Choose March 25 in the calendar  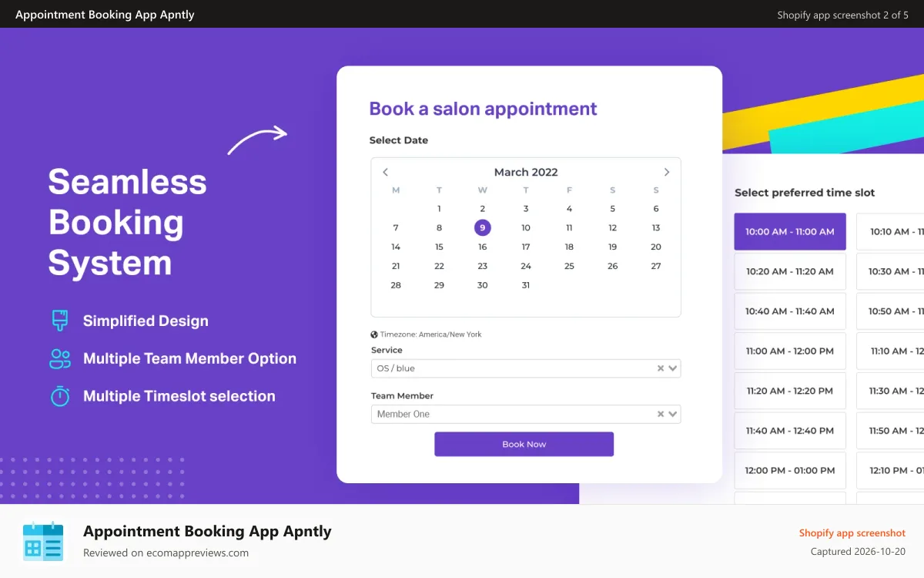coord(569,266)
